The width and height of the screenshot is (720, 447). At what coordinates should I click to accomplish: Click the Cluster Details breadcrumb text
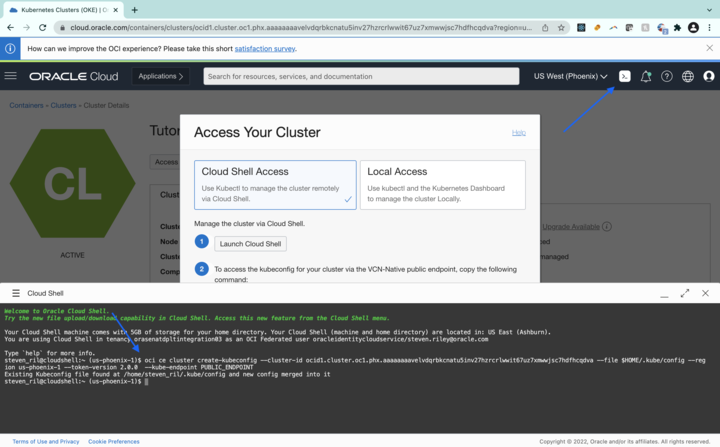click(x=106, y=105)
